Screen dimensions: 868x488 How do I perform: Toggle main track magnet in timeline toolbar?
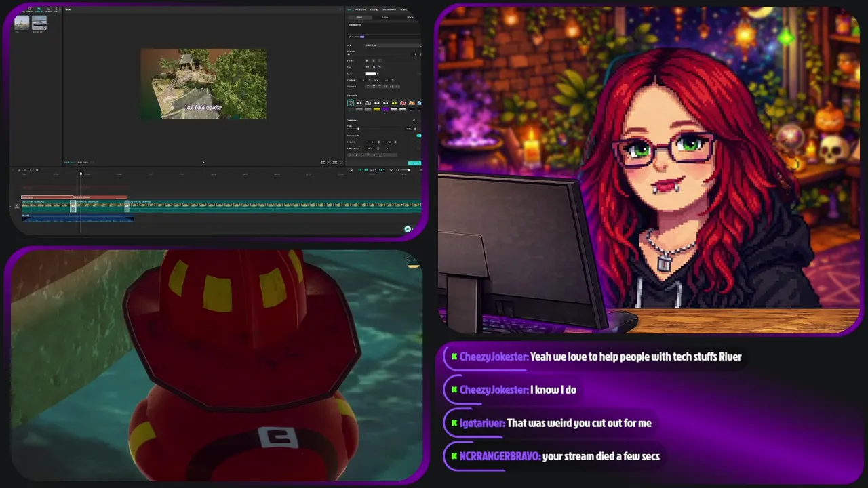pyautogui.click(x=360, y=170)
